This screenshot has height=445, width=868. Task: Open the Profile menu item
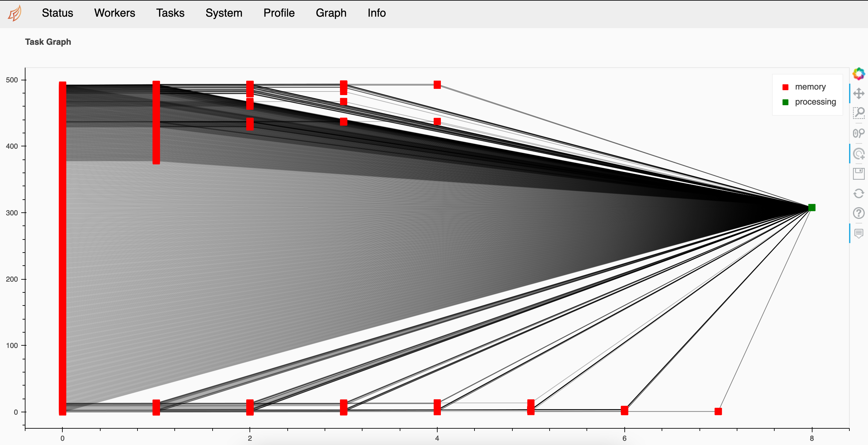[x=280, y=12]
